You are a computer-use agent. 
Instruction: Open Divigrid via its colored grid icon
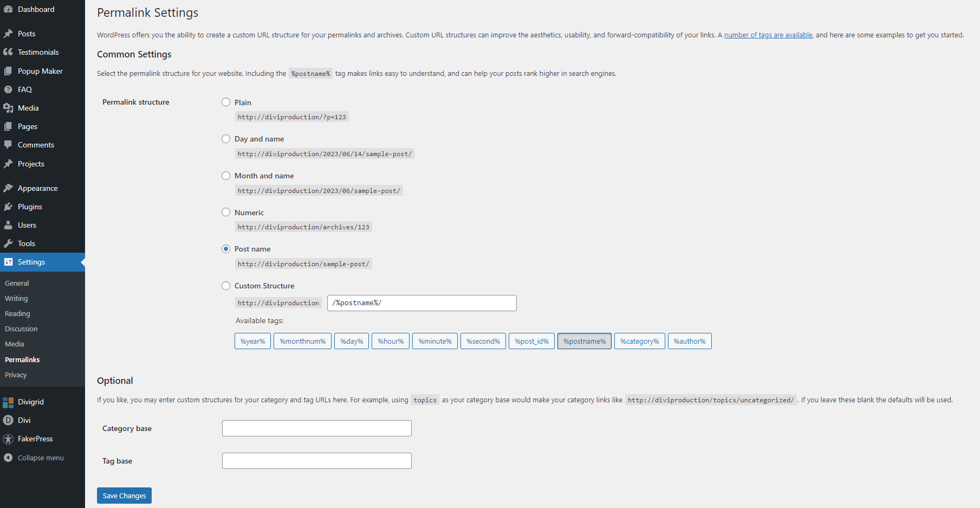pyautogui.click(x=8, y=402)
